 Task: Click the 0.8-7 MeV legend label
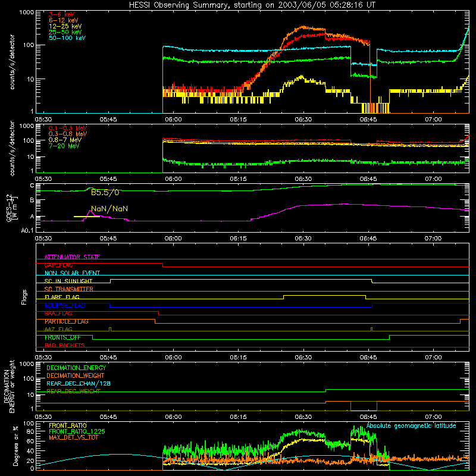[65, 140]
